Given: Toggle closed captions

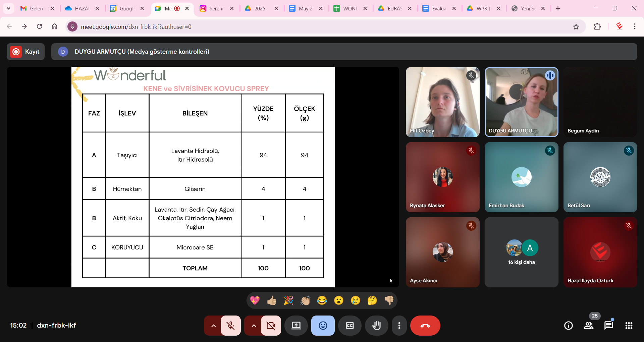Looking at the screenshot, I should click(350, 326).
